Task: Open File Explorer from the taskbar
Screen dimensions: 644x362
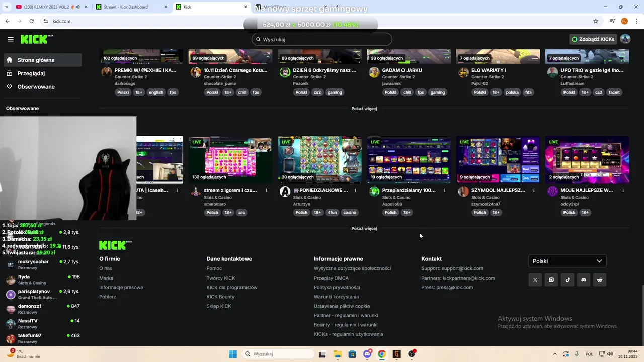Action: (338, 354)
